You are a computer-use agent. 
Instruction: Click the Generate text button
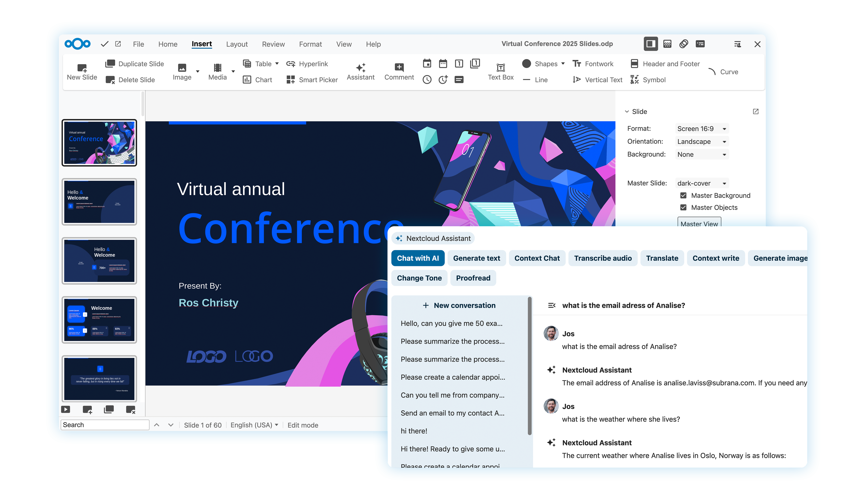pyautogui.click(x=476, y=258)
